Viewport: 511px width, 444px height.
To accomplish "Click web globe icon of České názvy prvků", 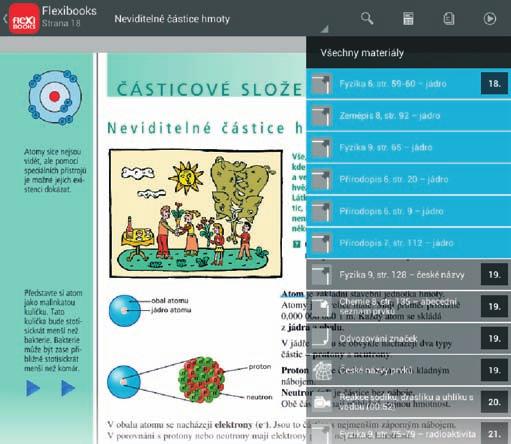I will (x=322, y=370).
